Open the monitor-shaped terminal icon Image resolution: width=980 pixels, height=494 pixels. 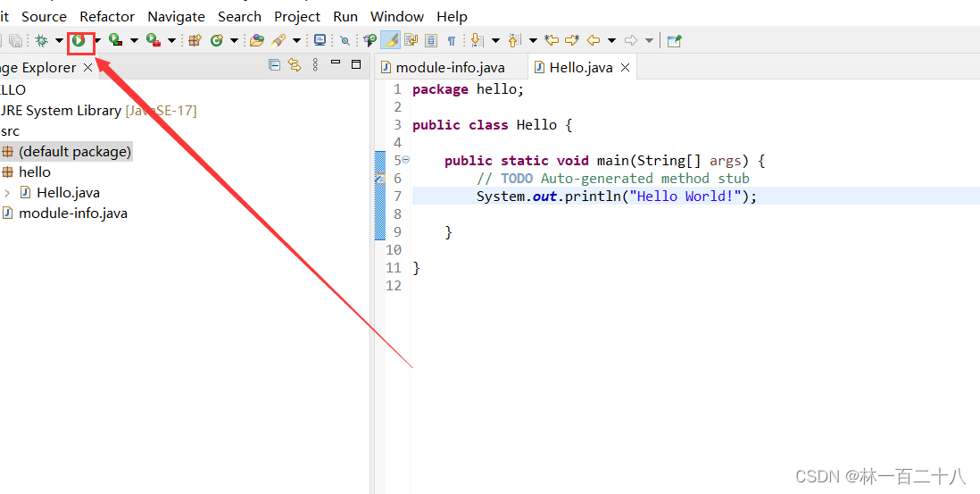pos(320,41)
